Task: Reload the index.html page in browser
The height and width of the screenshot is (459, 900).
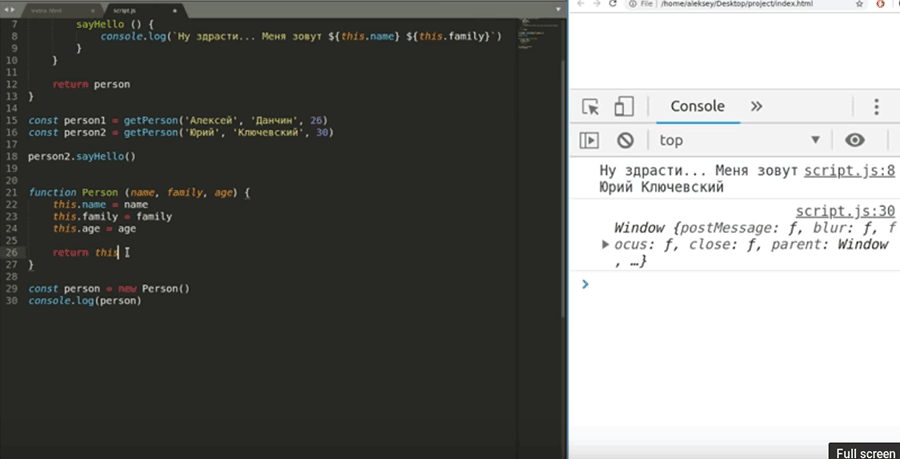Action: [x=612, y=3]
